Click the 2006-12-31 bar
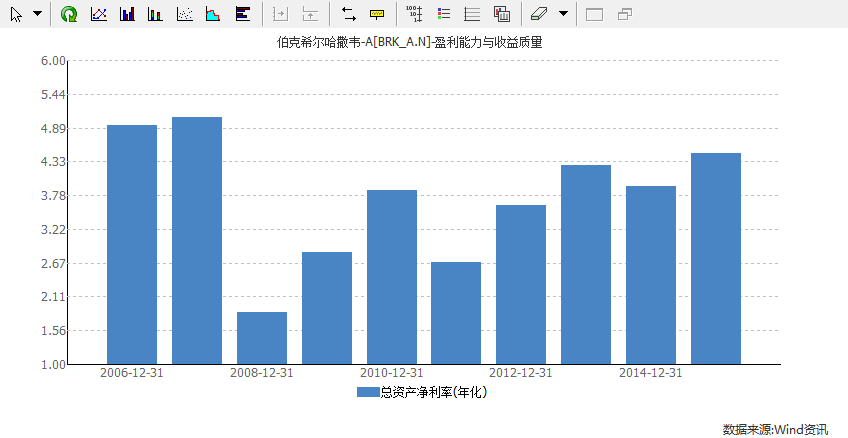 coord(132,244)
